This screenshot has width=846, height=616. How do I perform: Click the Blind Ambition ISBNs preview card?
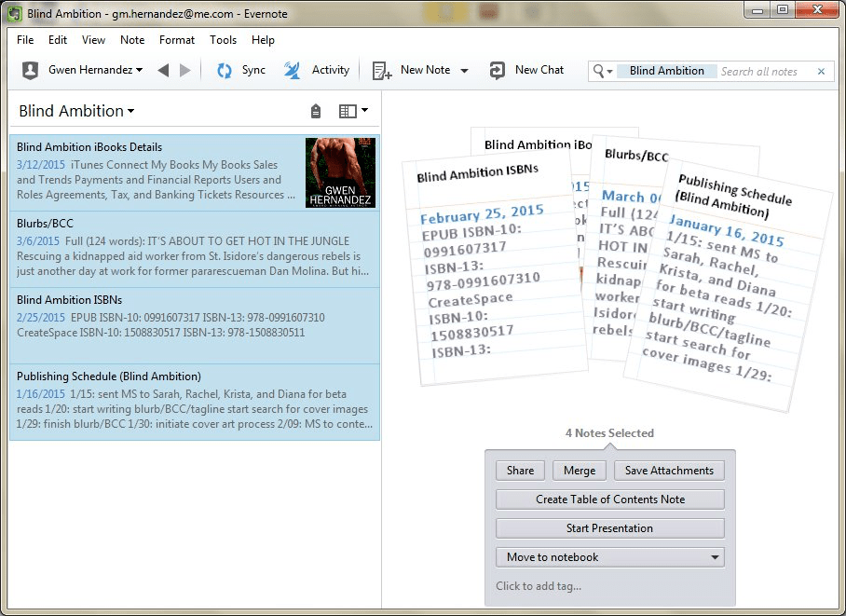[x=494, y=267]
